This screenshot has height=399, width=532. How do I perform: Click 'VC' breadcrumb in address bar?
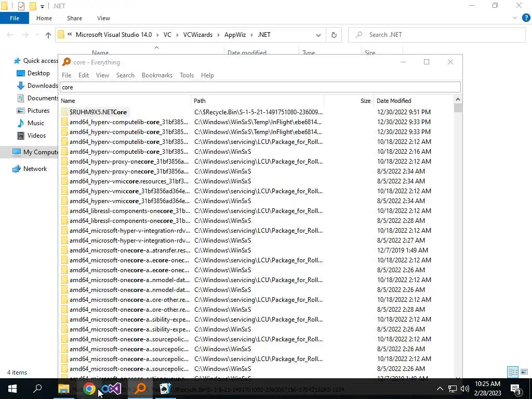[167, 35]
